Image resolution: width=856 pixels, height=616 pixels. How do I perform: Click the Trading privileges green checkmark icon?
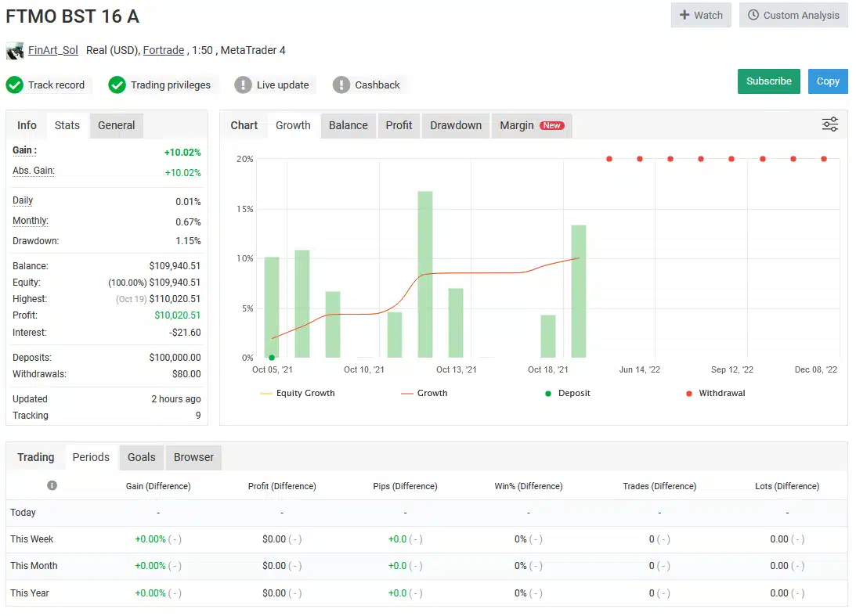[117, 85]
